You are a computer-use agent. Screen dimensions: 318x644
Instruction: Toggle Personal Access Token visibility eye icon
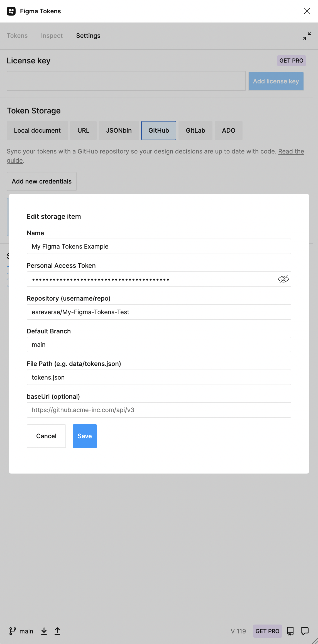click(283, 279)
